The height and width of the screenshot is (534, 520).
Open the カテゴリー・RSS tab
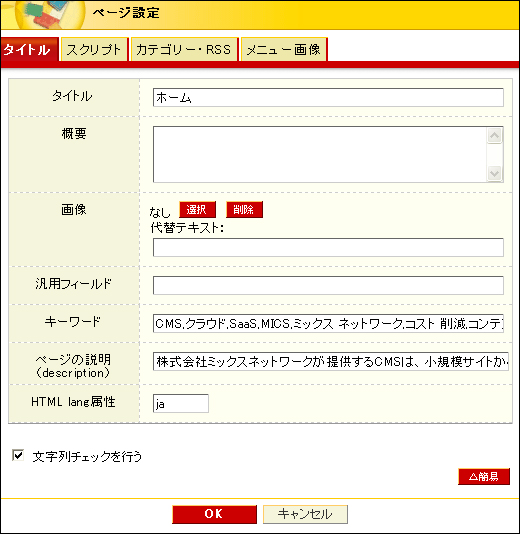click(x=184, y=50)
